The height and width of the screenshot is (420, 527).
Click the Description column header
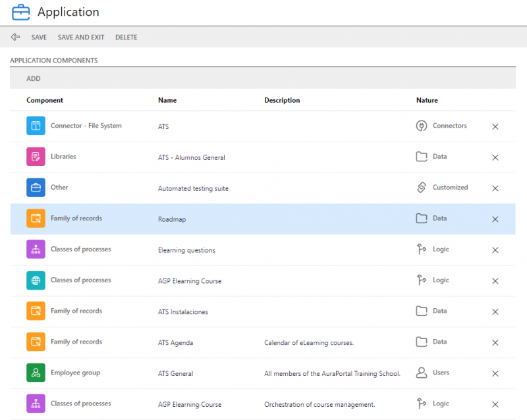282,100
